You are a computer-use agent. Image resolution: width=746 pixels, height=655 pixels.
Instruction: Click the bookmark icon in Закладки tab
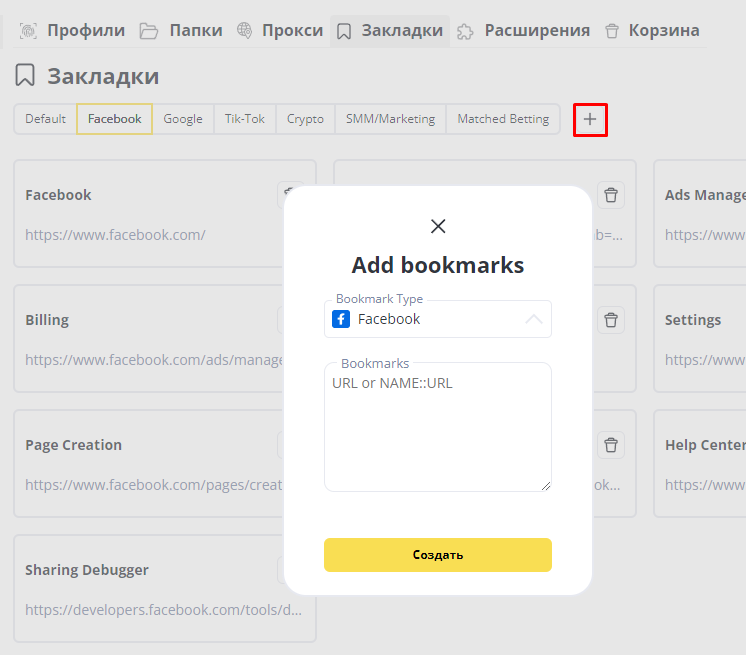pos(344,32)
